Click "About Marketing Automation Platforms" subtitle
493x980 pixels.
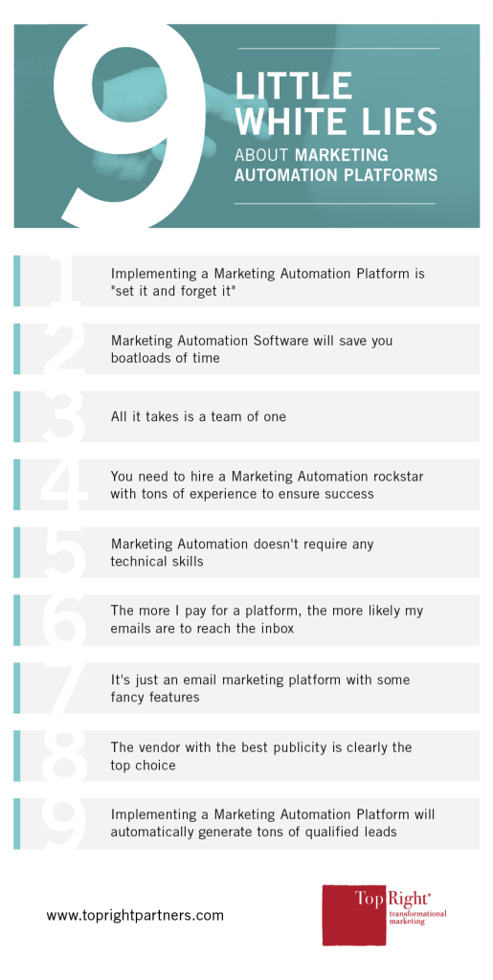(x=336, y=165)
